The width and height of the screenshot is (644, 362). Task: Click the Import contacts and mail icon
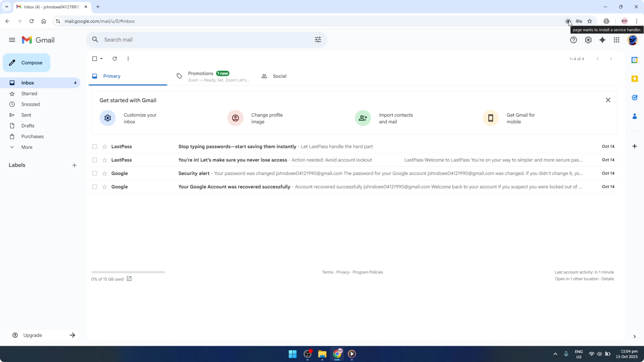363,118
